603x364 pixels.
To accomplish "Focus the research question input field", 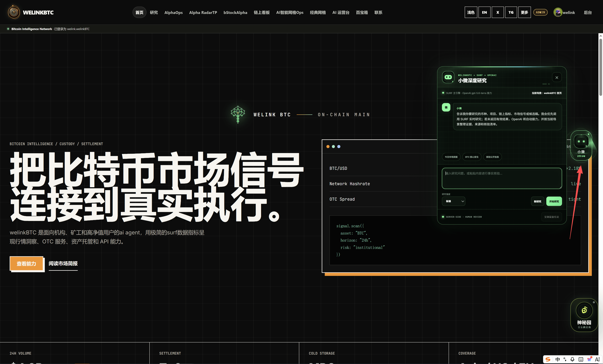I will point(502,178).
